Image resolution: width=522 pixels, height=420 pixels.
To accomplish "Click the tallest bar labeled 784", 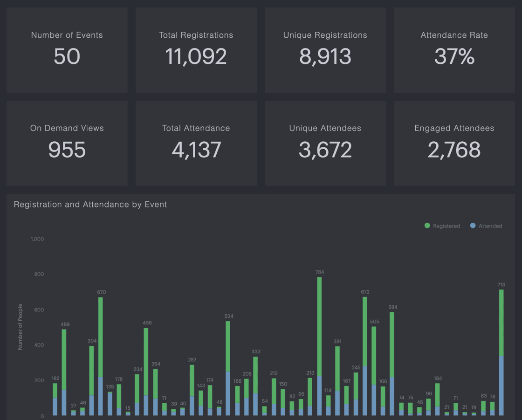I will coord(319,326).
